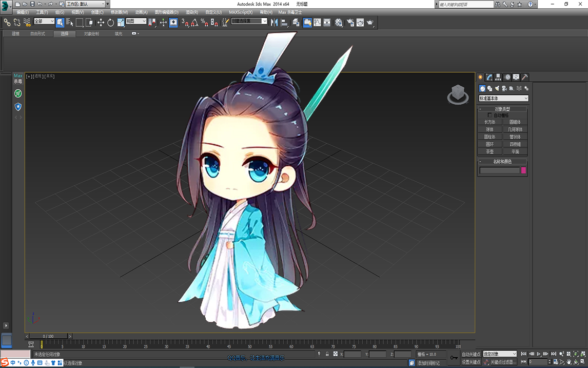This screenshot has width=588, height=368.
Task: Click the Align tool icon
Action: [284, 23]
